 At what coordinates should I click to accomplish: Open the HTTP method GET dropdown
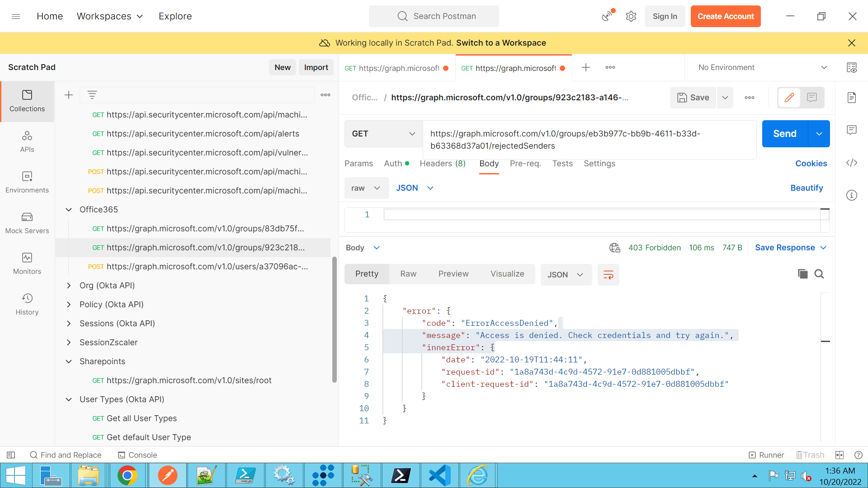tap(383, 134)
